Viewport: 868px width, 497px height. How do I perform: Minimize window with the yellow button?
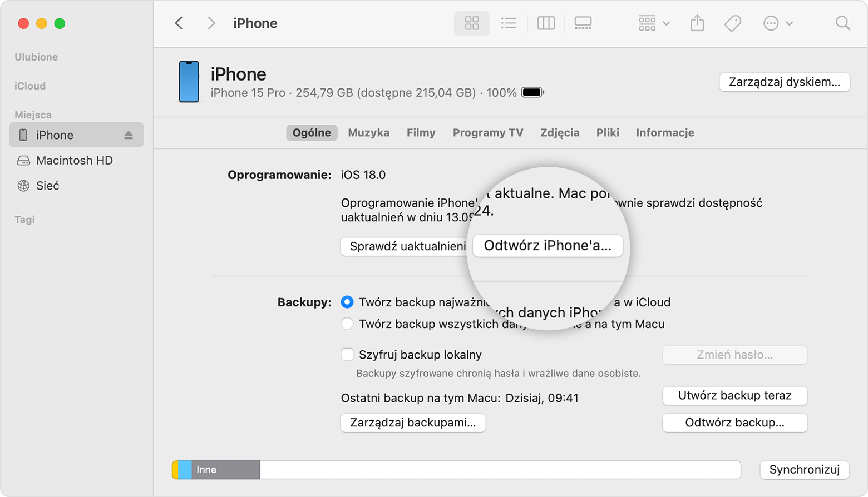42,23
